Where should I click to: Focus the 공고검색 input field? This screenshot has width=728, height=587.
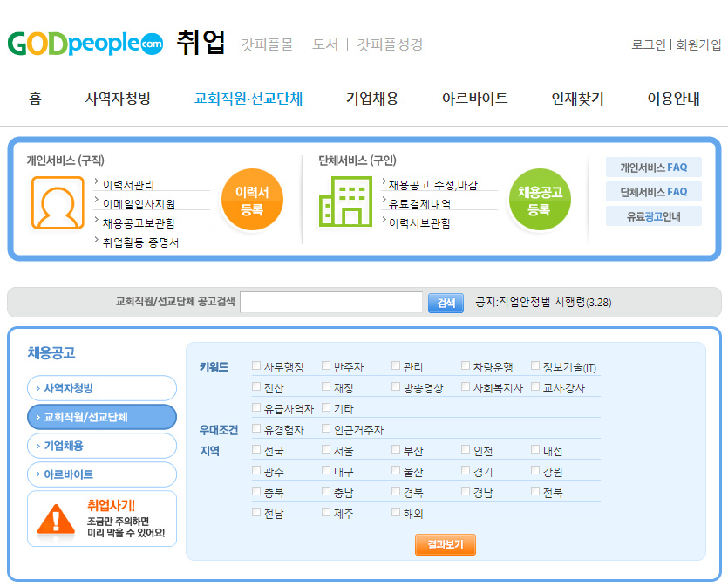[x=331, y=303]
